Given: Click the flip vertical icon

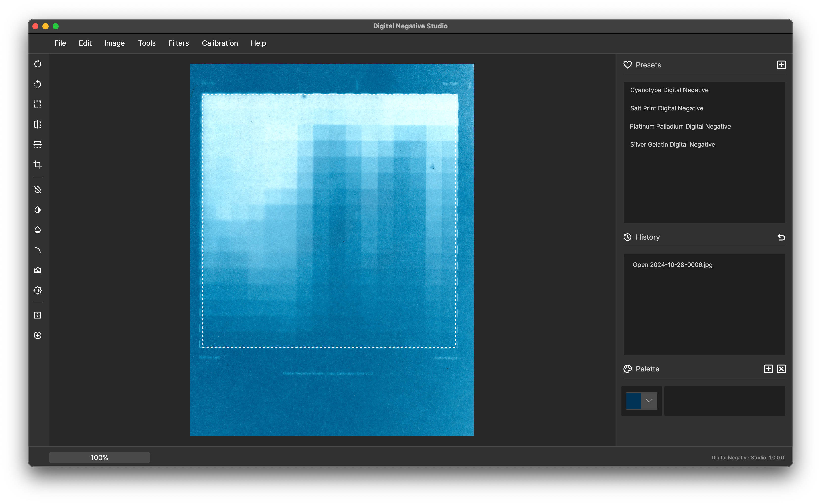Looking at the screenshot, I should click(38, 144).
